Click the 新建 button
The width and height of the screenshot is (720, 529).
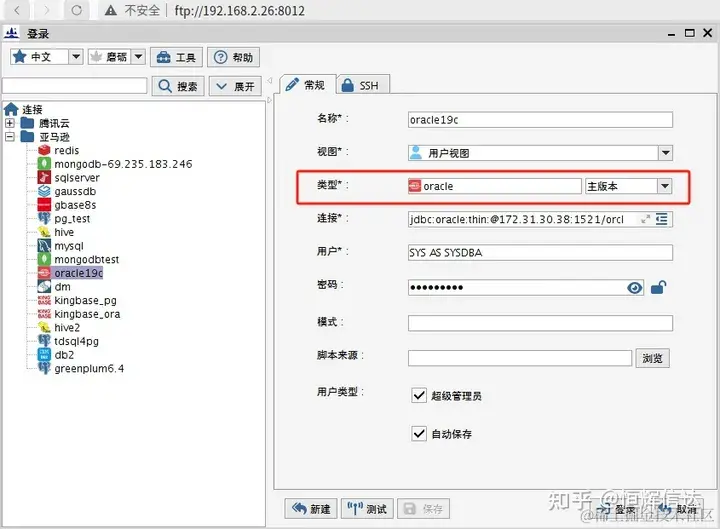click(x=311, y=509)
